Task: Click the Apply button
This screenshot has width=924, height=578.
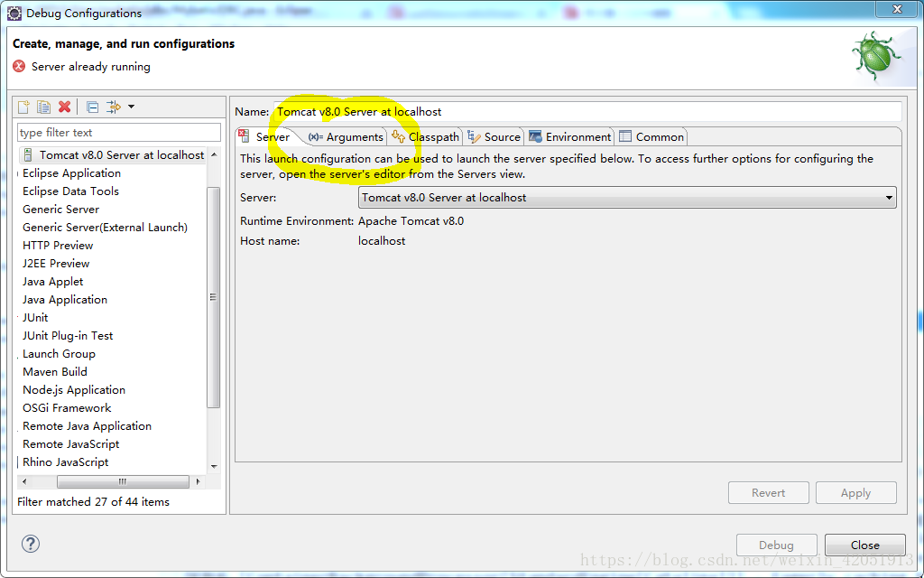Action: click(855, 492)
